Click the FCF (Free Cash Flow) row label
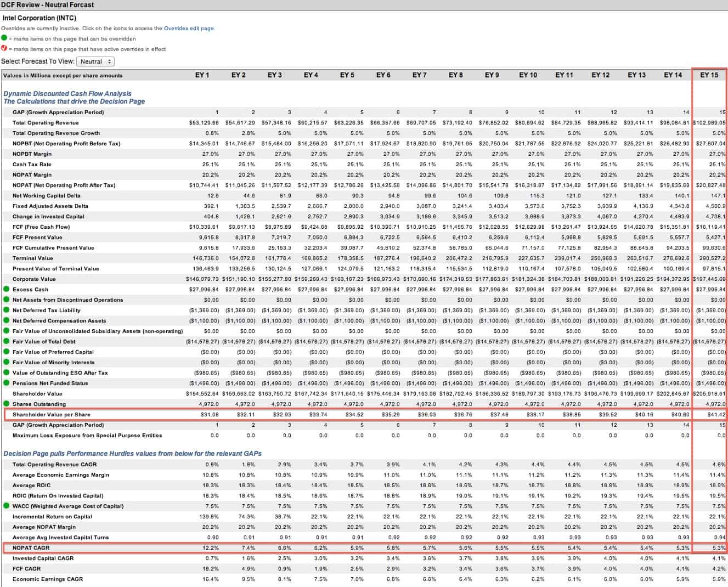 tap(41, 227)
